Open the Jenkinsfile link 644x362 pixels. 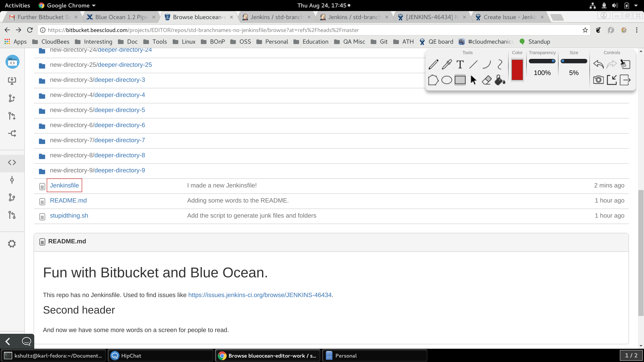[x=64, y=185]
